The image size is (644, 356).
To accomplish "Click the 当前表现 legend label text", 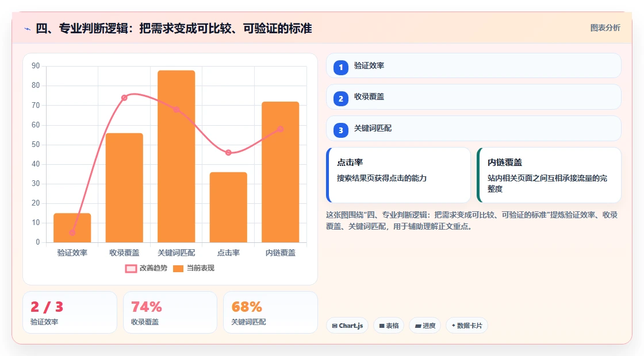I will pos(201,268).
